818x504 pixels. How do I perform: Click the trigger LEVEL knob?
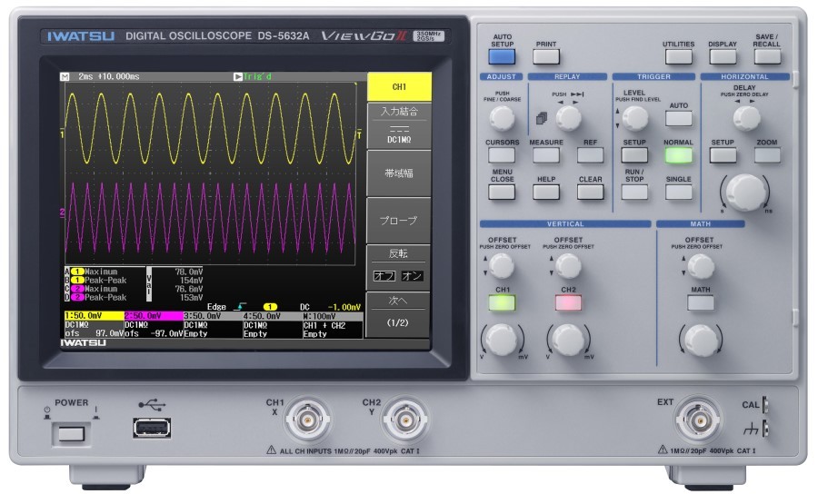pyautogui.click(x=636, y=117)
